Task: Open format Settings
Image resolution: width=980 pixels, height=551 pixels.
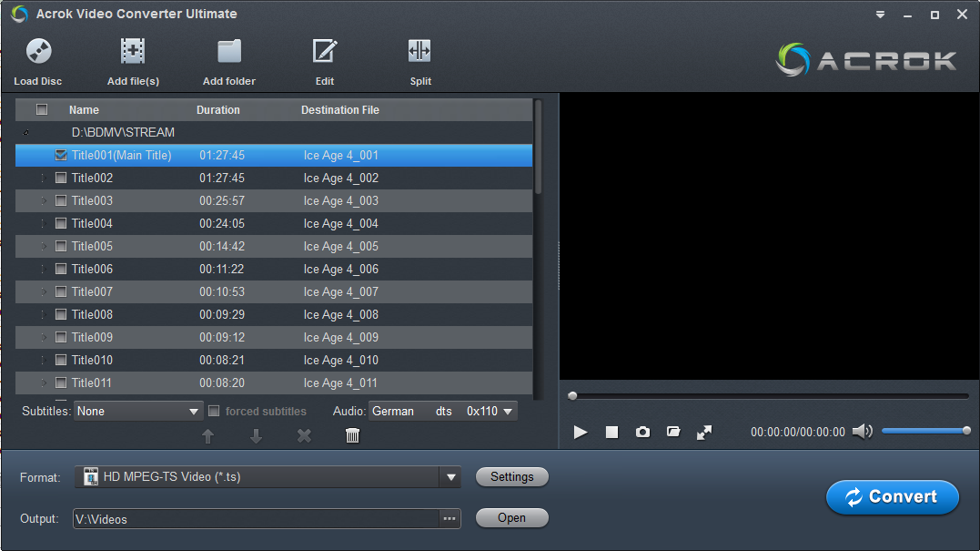Action: coord(512,476)
